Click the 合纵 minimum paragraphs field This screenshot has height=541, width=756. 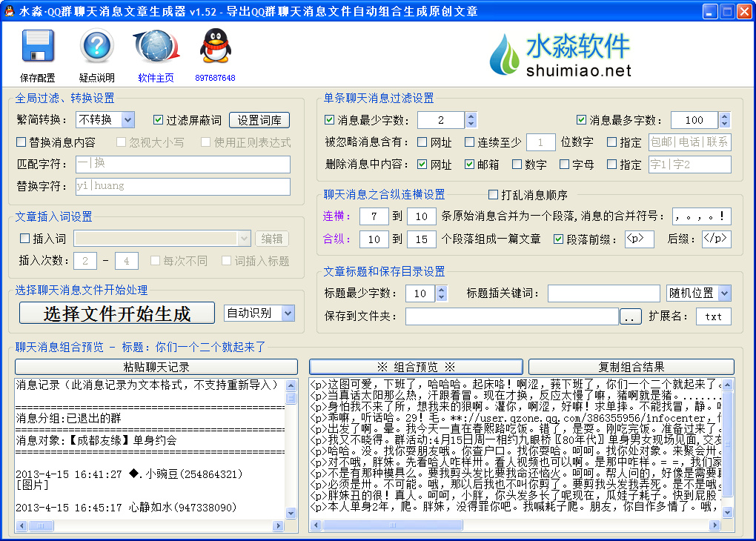pos(374,239)
